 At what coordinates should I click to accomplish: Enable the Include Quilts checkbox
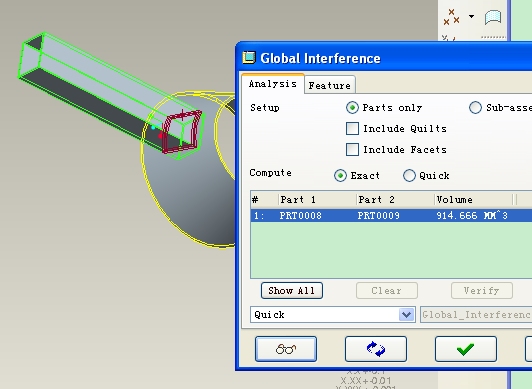(352, 129)
